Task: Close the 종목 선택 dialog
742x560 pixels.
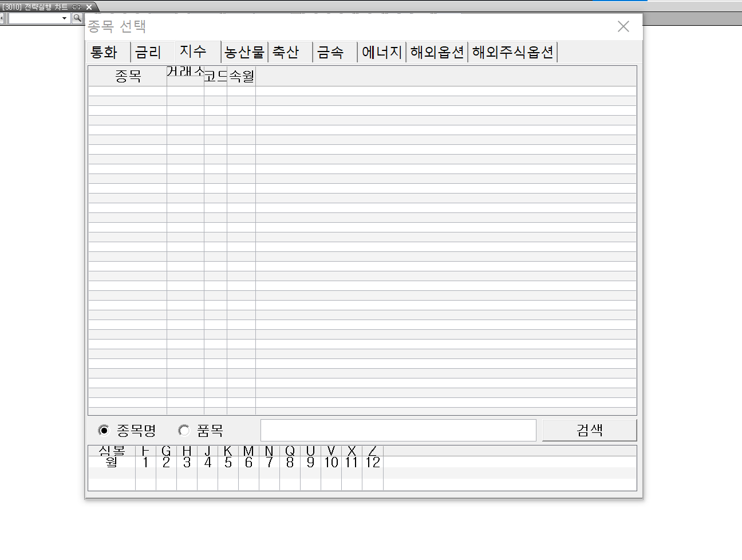Action: click(x=623, y=26)
